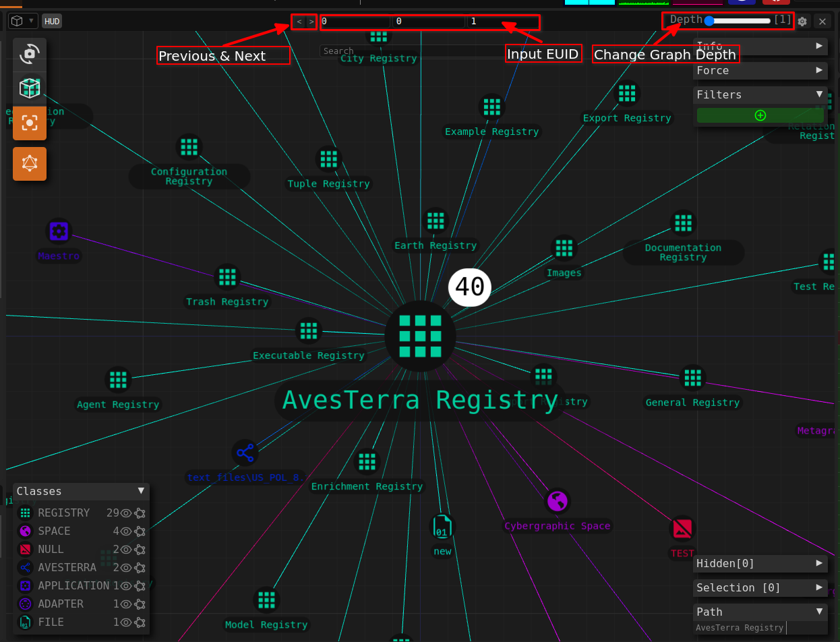Select the Trash Registry node icon
The height and width of the screenshot is (642, 840).
(x=227, y=276)
